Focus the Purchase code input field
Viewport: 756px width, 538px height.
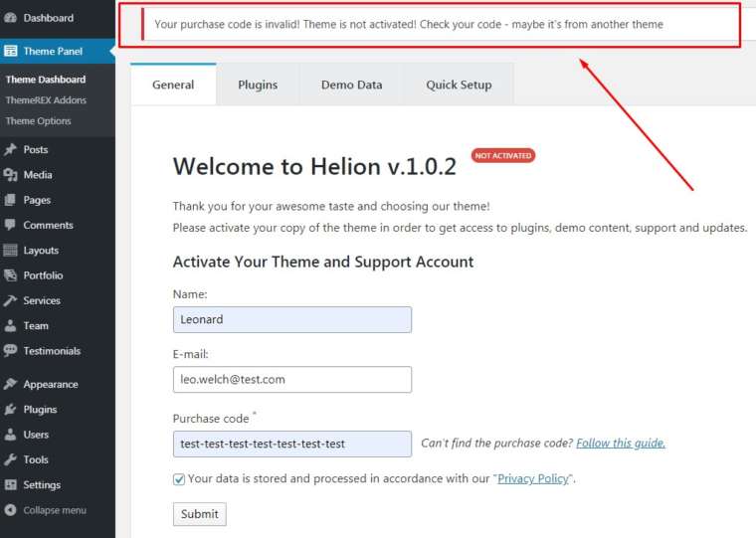pyautogui.click(x=291, y=444)
